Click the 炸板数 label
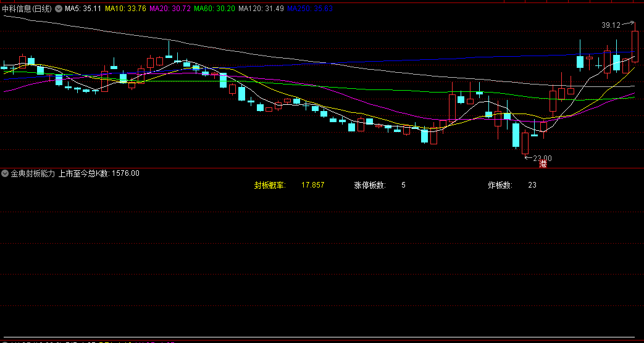644x343 pixels. [x=500, y=185]
